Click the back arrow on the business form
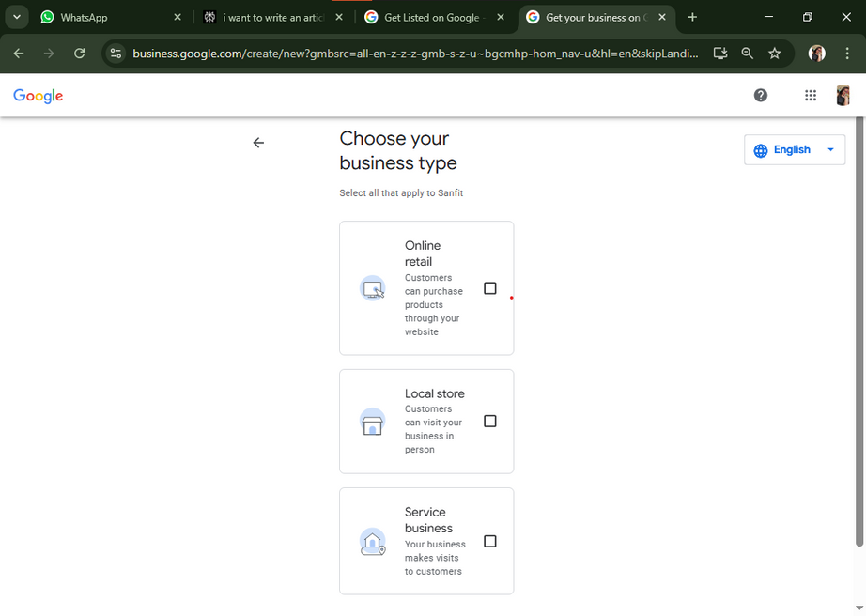 tap(258, 143)
